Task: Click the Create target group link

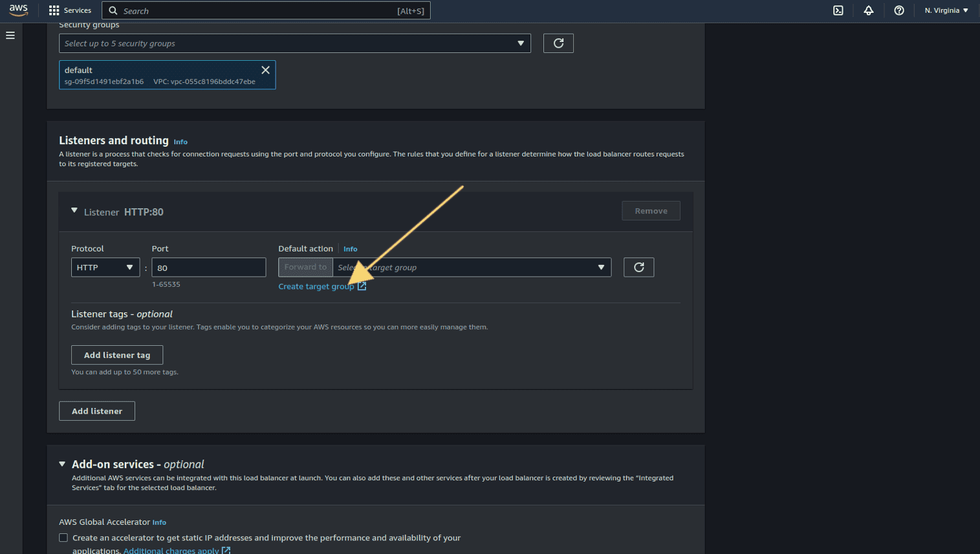Action: tap(316, 286)
